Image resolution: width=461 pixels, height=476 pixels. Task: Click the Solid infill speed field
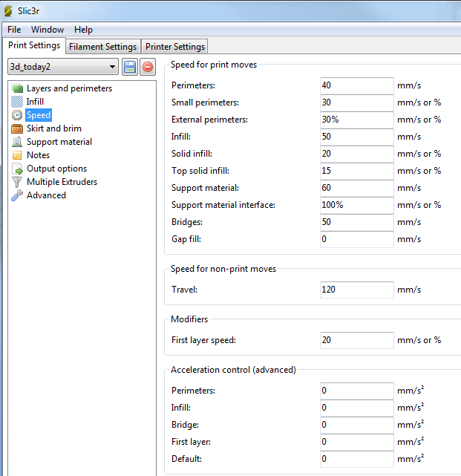[357, 154]
